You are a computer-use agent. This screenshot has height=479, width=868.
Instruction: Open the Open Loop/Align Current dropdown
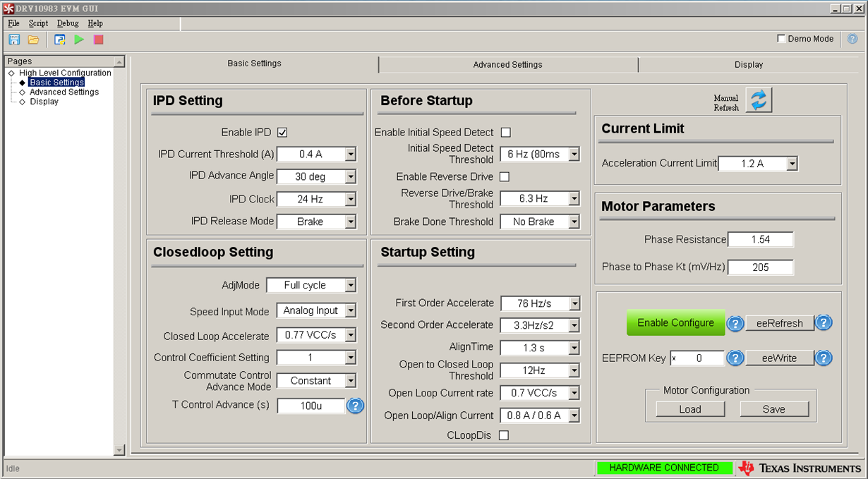[574, 416]
